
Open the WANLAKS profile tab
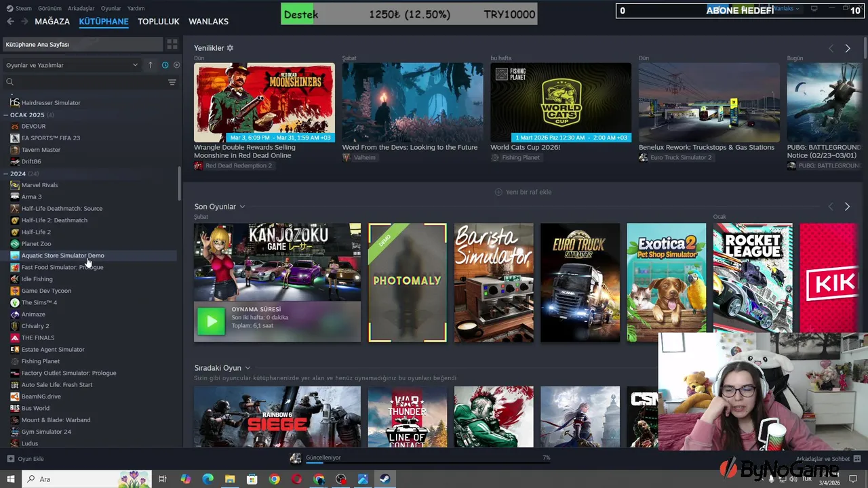pos(208,22)
